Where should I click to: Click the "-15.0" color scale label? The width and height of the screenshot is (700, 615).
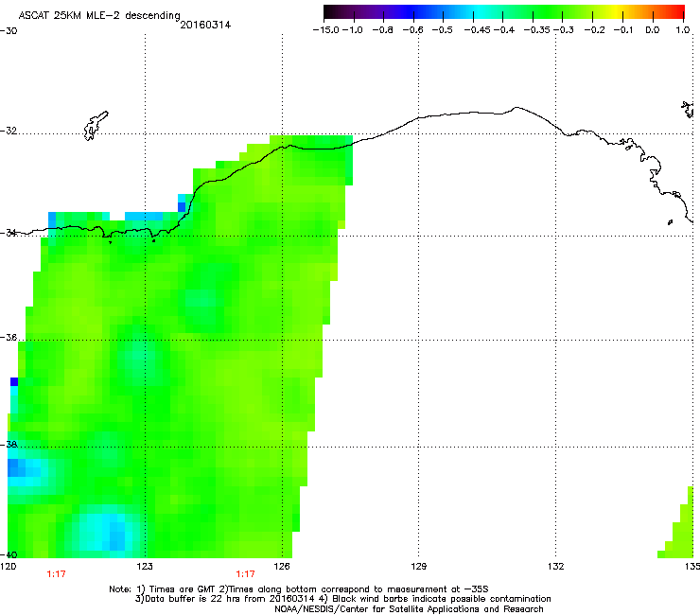pyautogui.click(x=326, y=30)
